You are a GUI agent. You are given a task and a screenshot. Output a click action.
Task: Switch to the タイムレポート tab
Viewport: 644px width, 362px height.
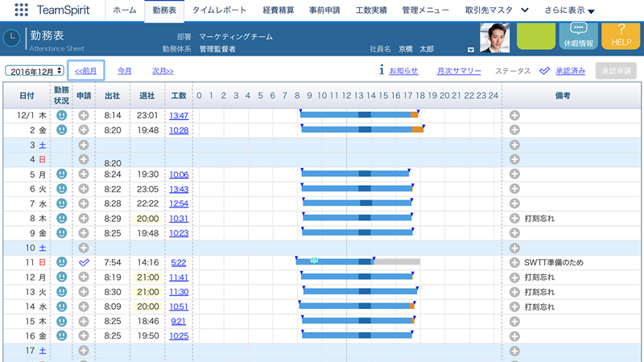coord(220,10)
